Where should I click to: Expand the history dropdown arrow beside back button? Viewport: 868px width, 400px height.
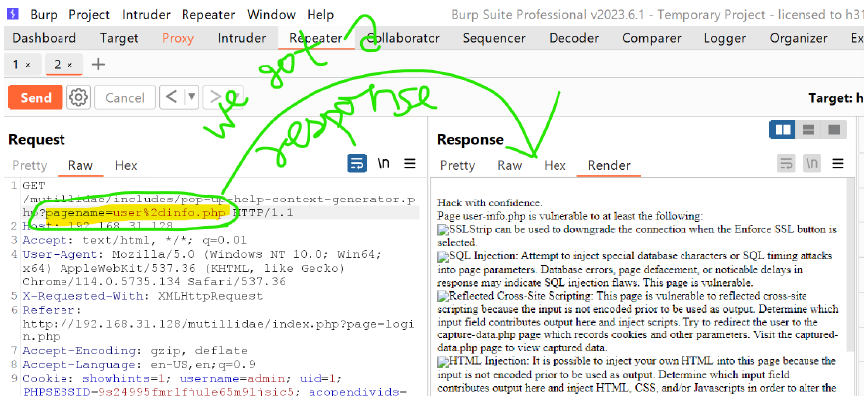191,98
